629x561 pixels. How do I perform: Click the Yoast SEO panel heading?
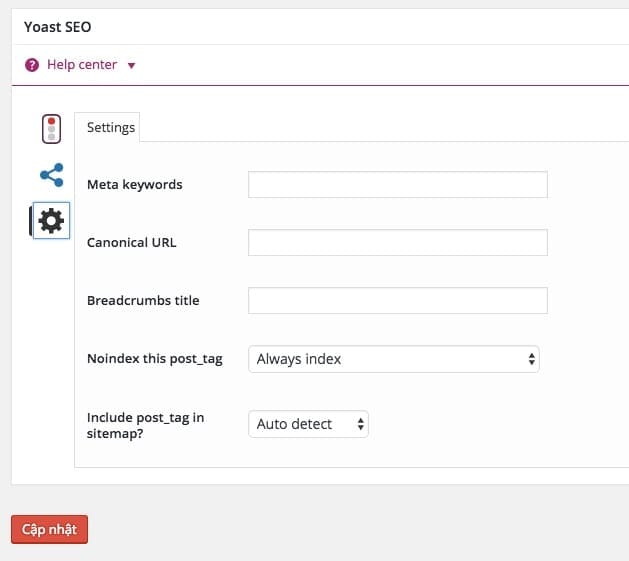pyautogui.click(x=57, y=27)
